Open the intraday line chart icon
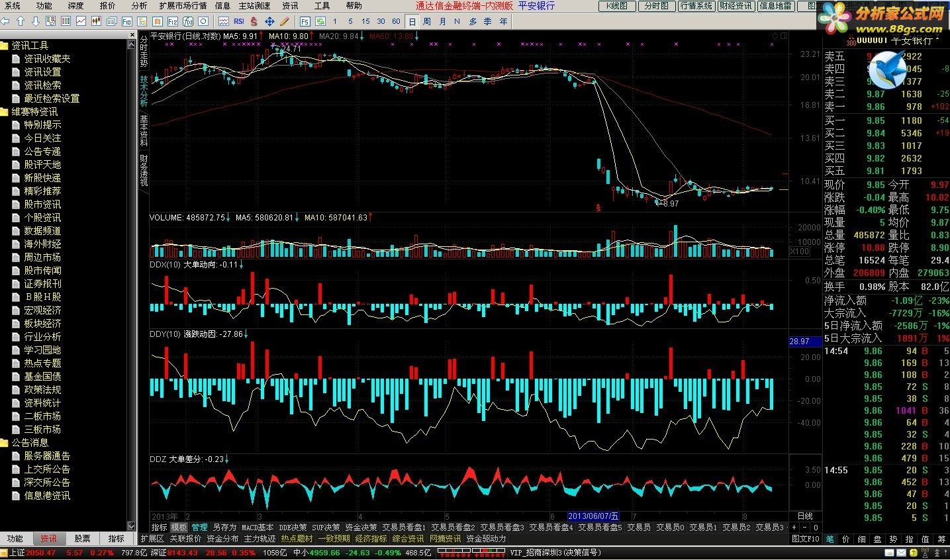 click(x=81, y=21)
